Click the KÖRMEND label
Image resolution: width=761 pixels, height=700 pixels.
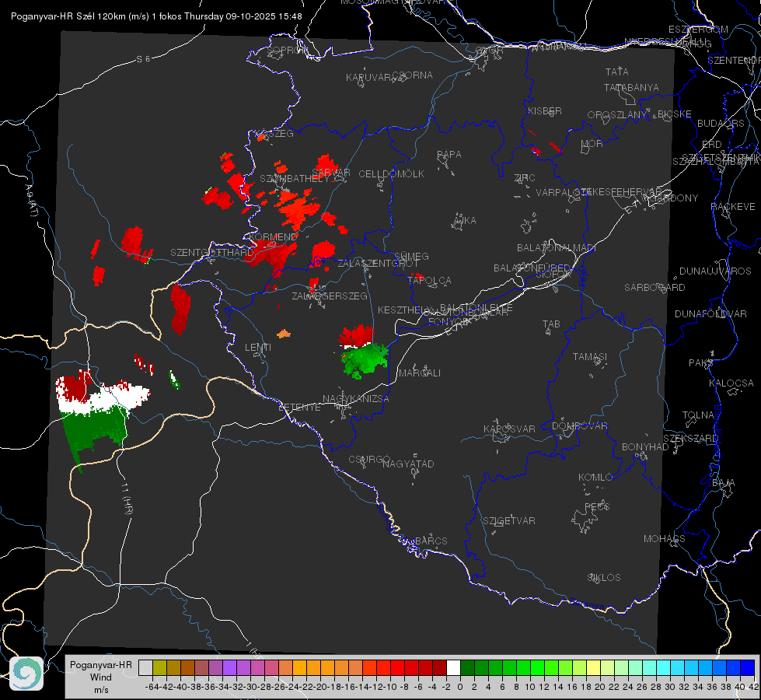pyautogui.click(x=273, y=237)
